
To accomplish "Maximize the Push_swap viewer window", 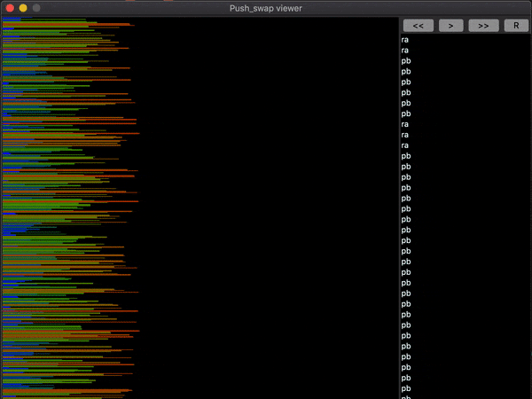I will [x=36, y=7].
